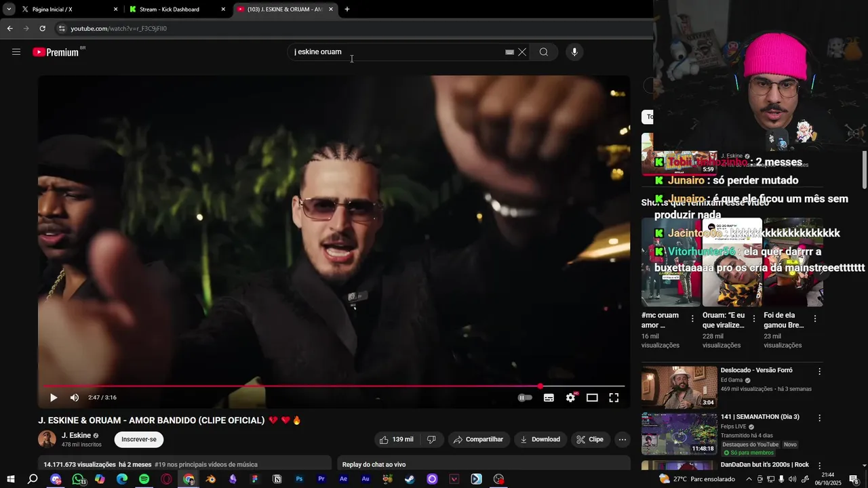This screenshot has height=488, width=868.
Task: Open Windows notification center
Action: (x=854, y=479)
